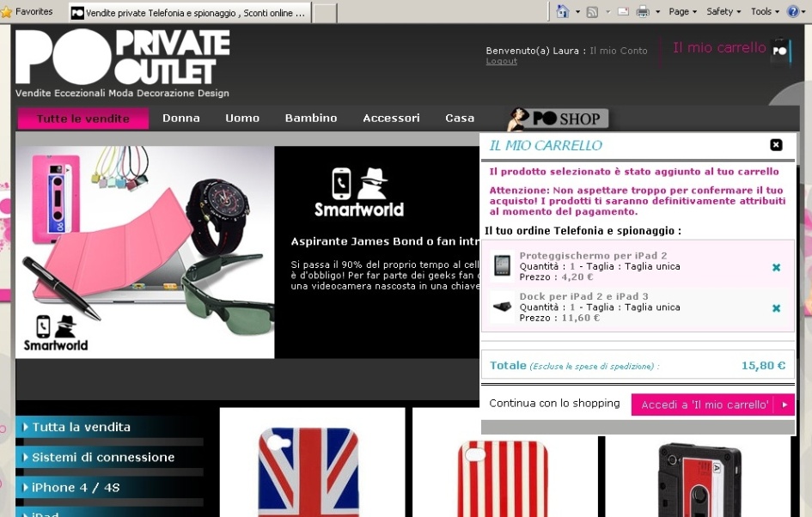The width and height of the screenshot is (812, 517).
Task: Open a new blank browser tab
Action: 325,14
